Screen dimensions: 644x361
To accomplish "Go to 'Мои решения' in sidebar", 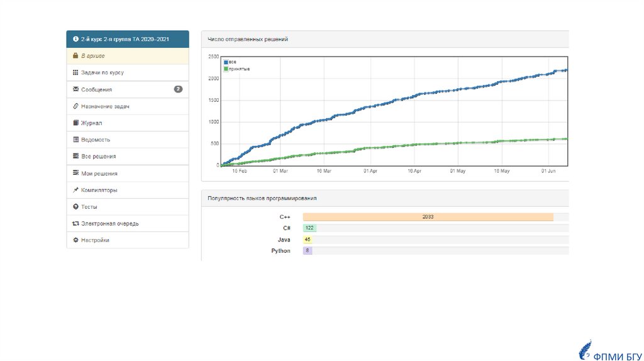I will click(99, 174).
